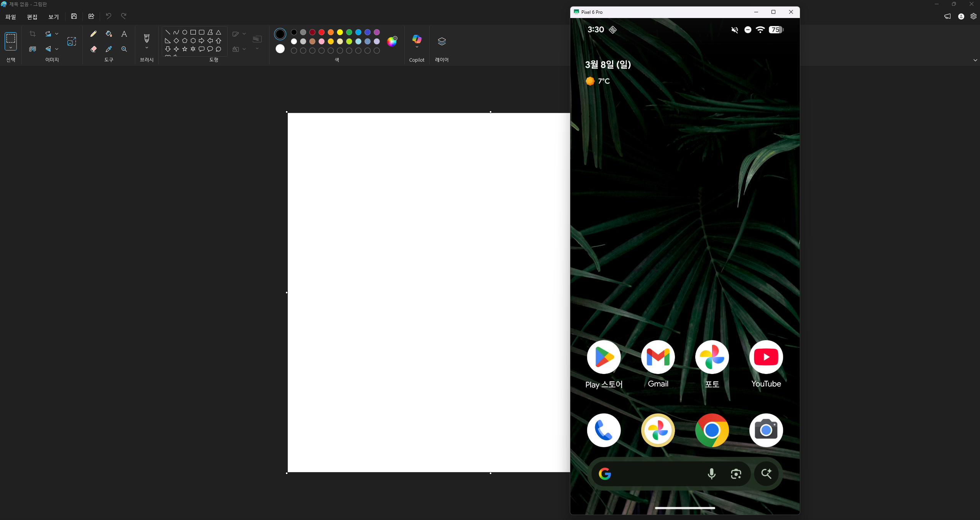The height and width of the screenshot is (520, 980).
Task: Open YouTube app on the phone
Action: (x=766, y=357)
